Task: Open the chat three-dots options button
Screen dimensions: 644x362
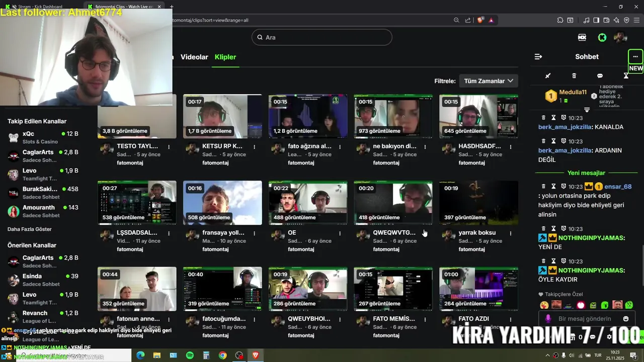Action: point(635,56)
